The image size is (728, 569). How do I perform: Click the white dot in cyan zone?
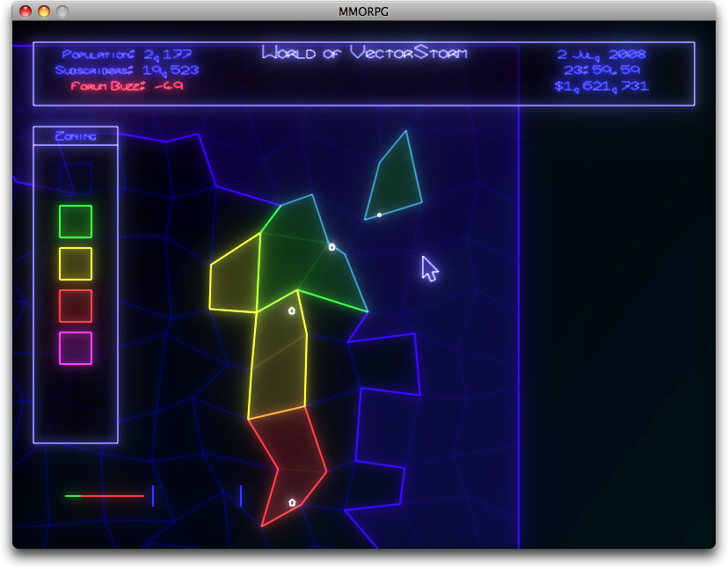[x=379, y=215]
